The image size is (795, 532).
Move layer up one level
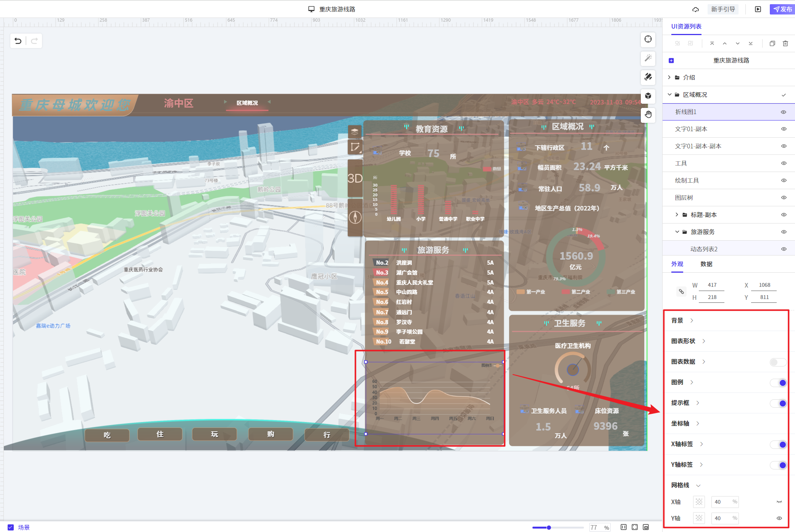[x=725, y=43]
